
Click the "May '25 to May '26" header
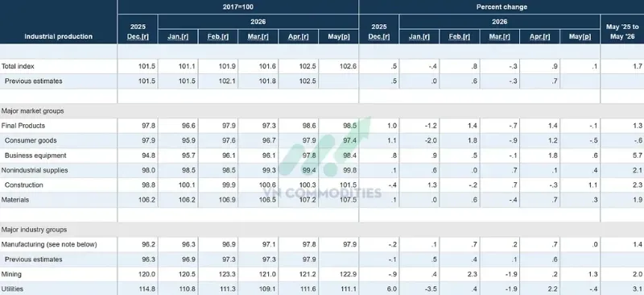tap(622, 31)
